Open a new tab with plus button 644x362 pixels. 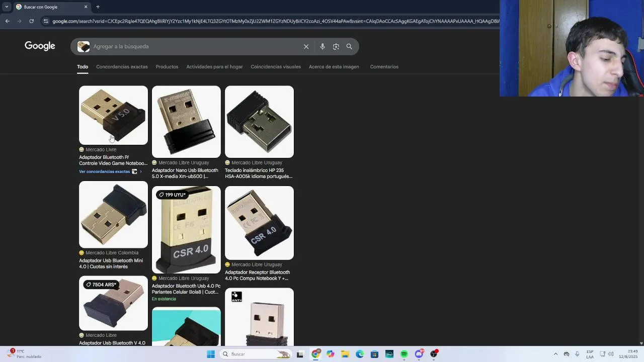tap(98, 7)
